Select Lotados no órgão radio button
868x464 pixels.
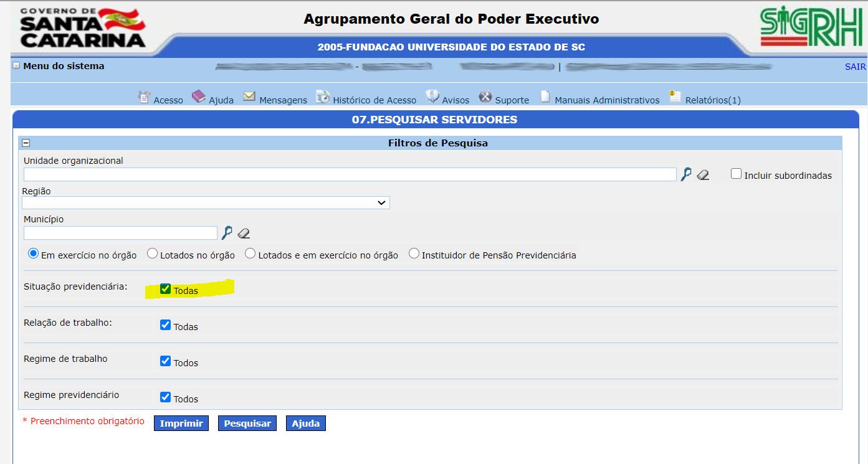(152, 253)
